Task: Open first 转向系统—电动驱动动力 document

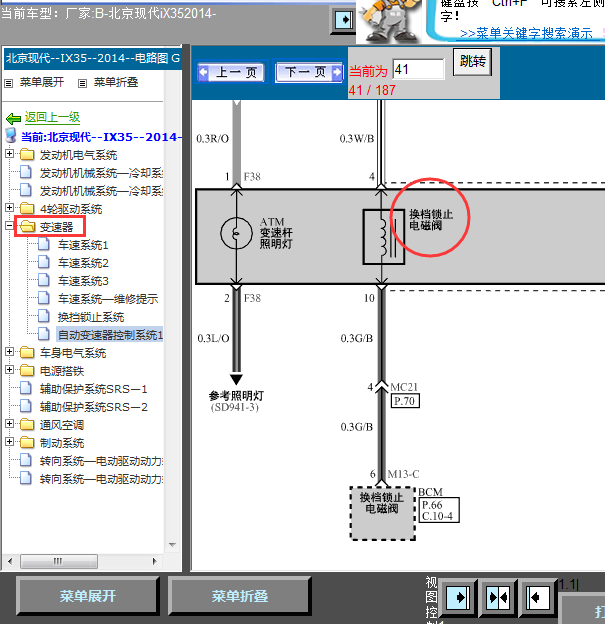Action: (101, 461)
